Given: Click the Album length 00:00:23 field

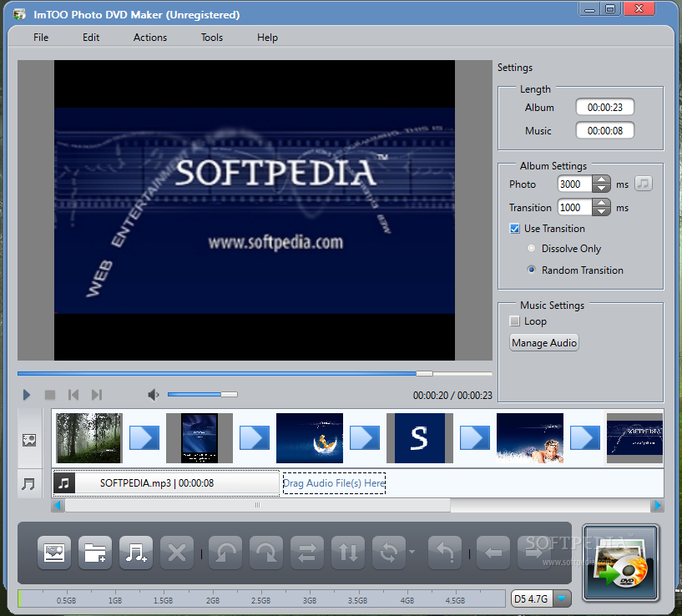Looking at the screenshot, I should pyautogui.click(x=604, y=108).
